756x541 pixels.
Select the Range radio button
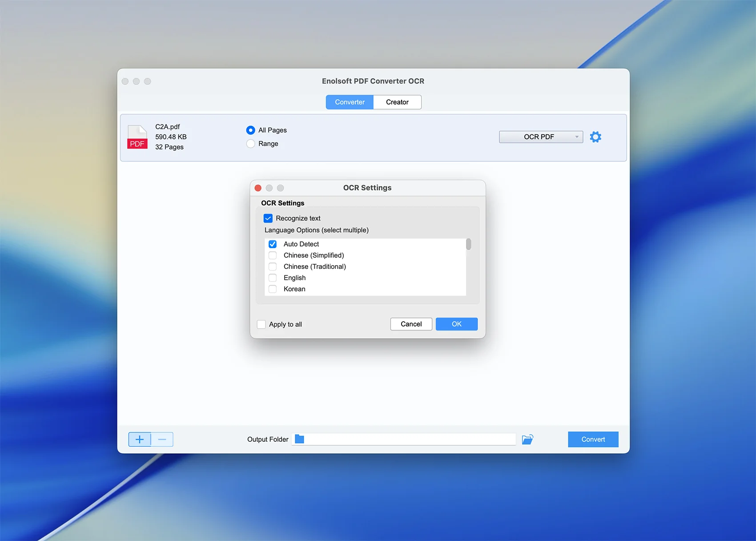tap(251, 144)
